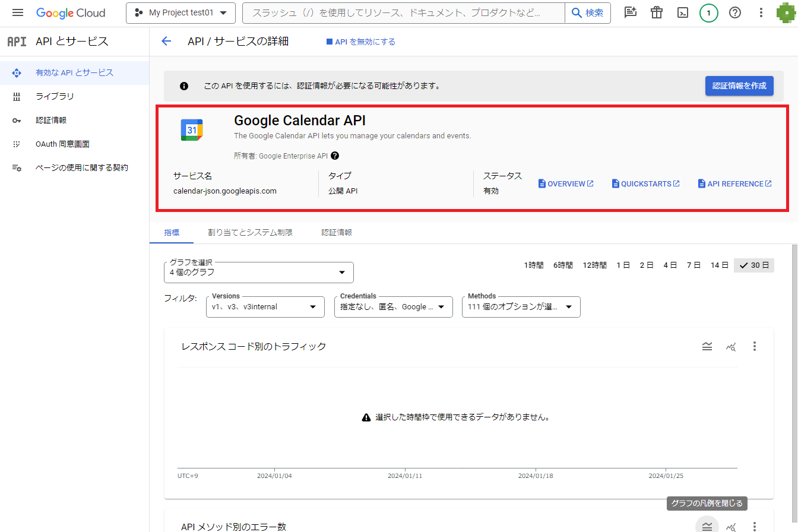
Task: Click the 認証情報を作成 button
Action: [739, 85]
